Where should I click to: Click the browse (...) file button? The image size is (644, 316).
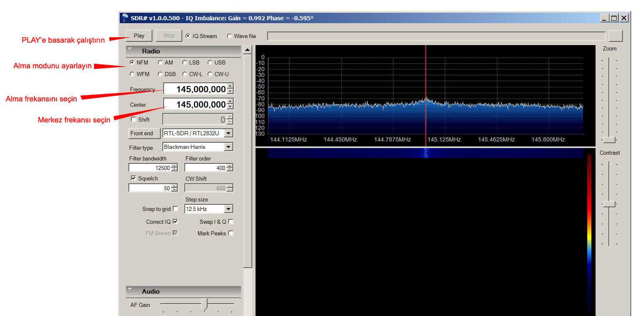(x=615, y=36)
